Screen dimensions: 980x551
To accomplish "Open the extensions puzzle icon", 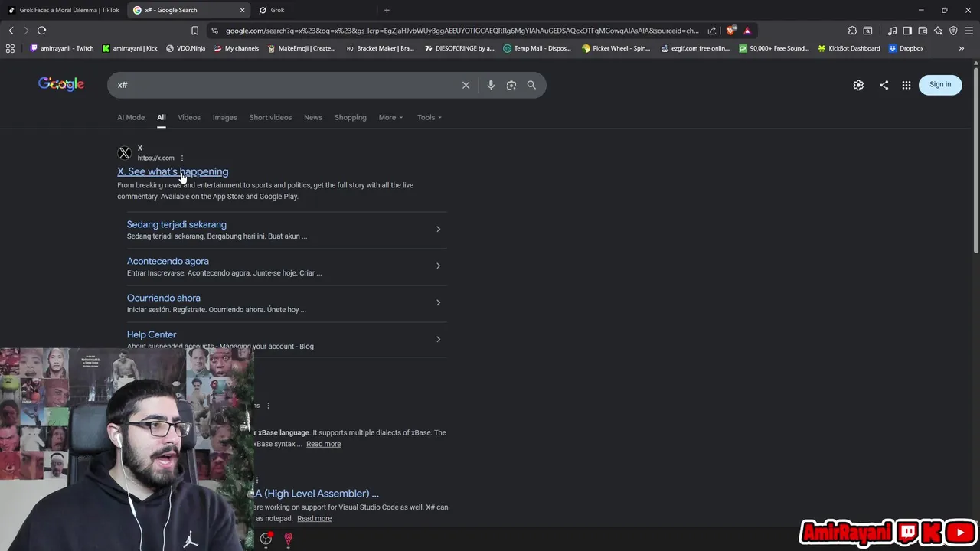I will pyautogui.click(x=852, y=31).
